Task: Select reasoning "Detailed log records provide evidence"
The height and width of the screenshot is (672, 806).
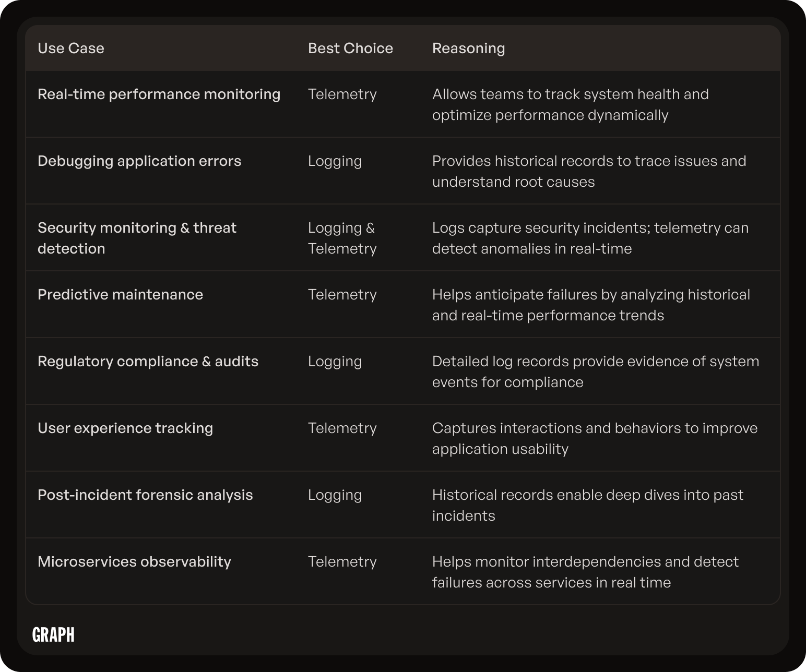Action: 596,371
